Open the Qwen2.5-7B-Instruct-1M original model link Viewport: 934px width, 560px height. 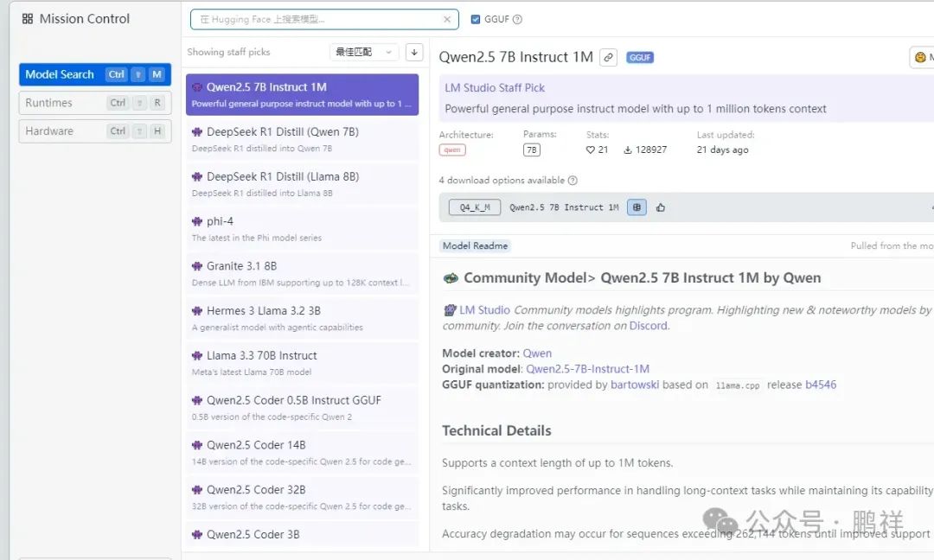pyautogui.click(x=587, y=369)
